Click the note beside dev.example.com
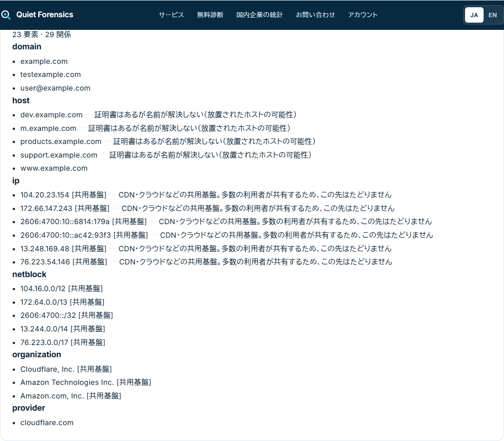 click(x=195, y=115)
